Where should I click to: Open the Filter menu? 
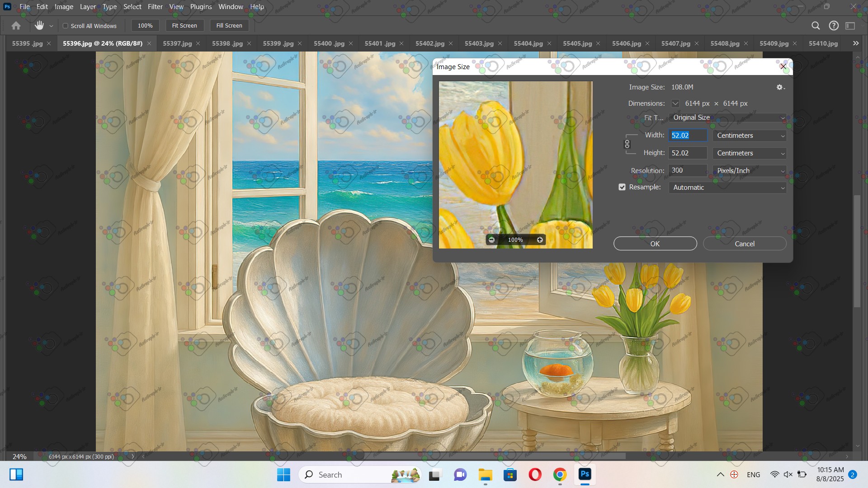click(155, 7)
